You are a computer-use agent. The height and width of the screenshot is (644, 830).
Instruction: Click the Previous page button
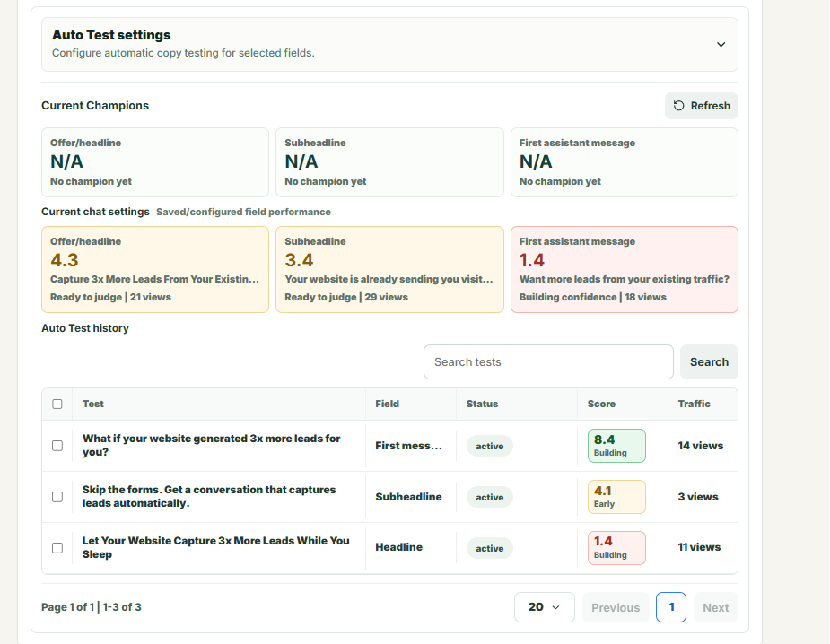tap(616, 607)
